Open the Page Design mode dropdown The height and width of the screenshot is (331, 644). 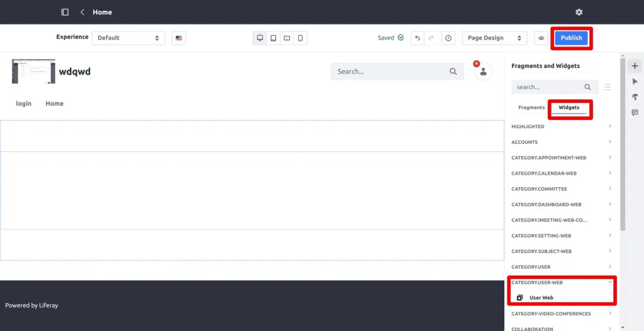point(495,38)
